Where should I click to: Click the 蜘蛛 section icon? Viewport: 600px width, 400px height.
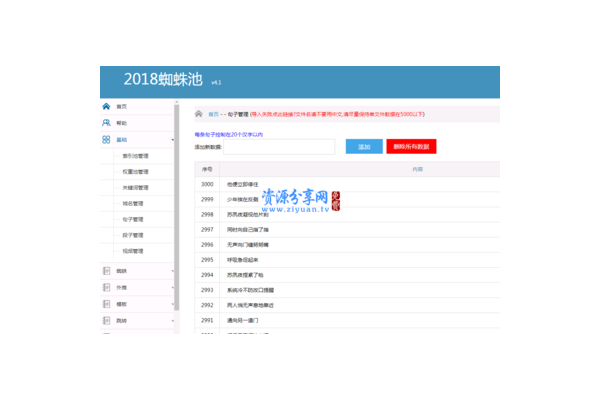(x=107, y=271)
